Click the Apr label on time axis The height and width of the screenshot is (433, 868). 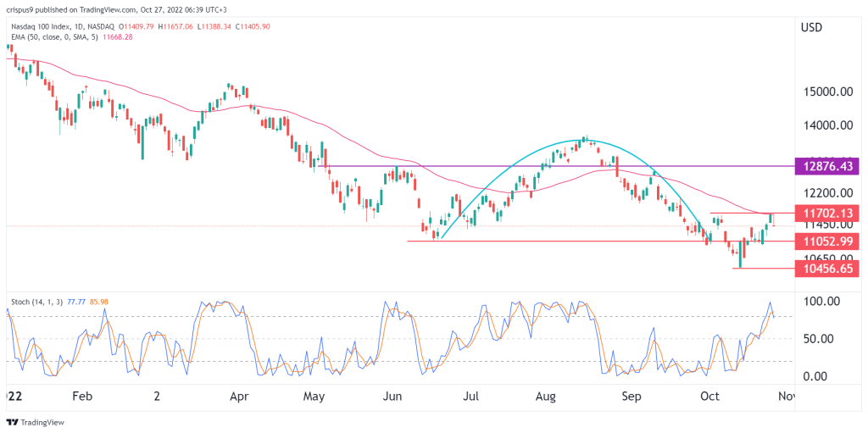click(238, 397)
